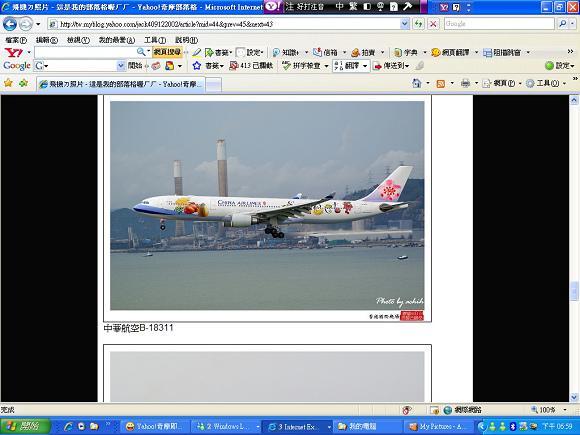Run 拼字檢查 spell check
This screenshot has width=580, height=435.
pyautogui.click(x=301, y=66)
